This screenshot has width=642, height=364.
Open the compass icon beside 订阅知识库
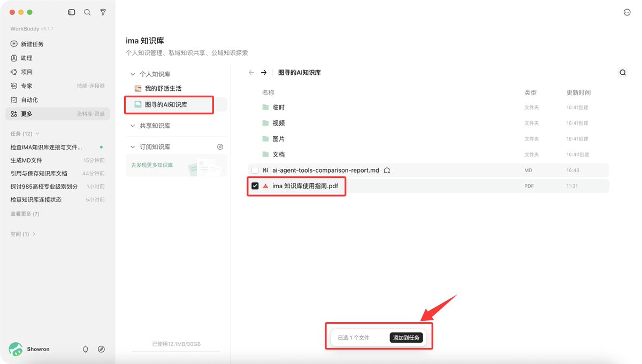220,147
